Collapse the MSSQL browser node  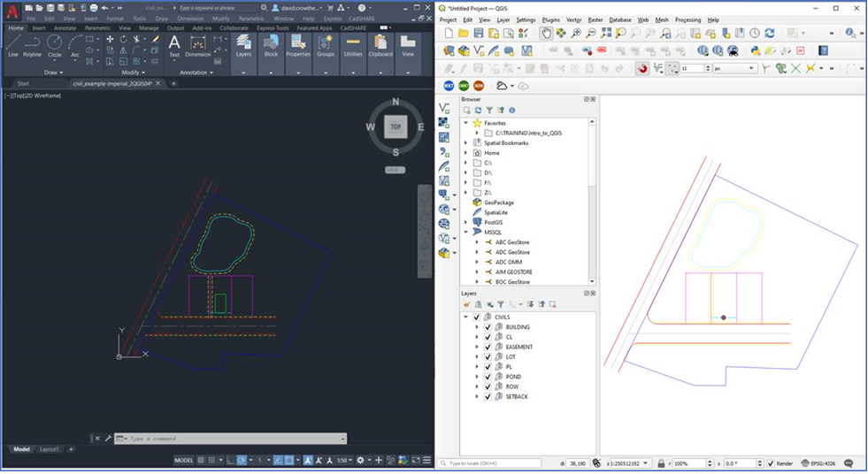(x=466, y=233)
